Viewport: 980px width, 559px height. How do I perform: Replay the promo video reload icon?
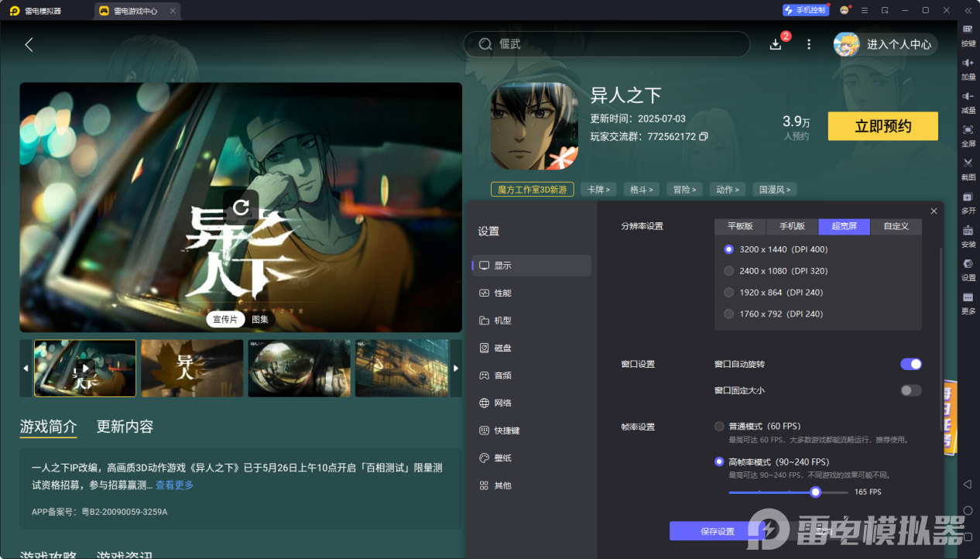(241, 207)
